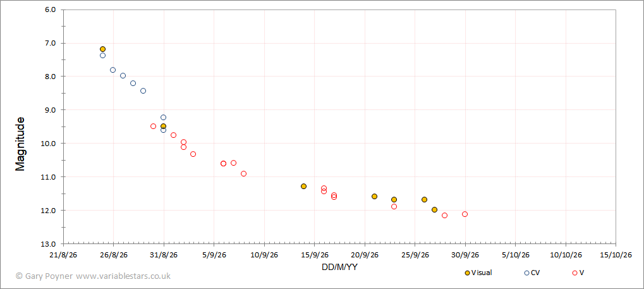Select the '5/10/26' date label
This screenshot has height=289, width=644.
point(516,255)
